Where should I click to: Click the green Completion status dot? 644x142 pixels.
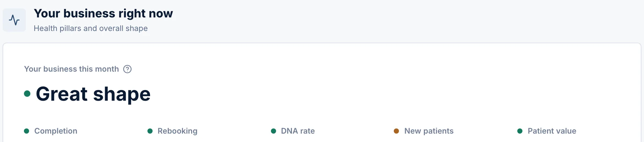(27, 131)
